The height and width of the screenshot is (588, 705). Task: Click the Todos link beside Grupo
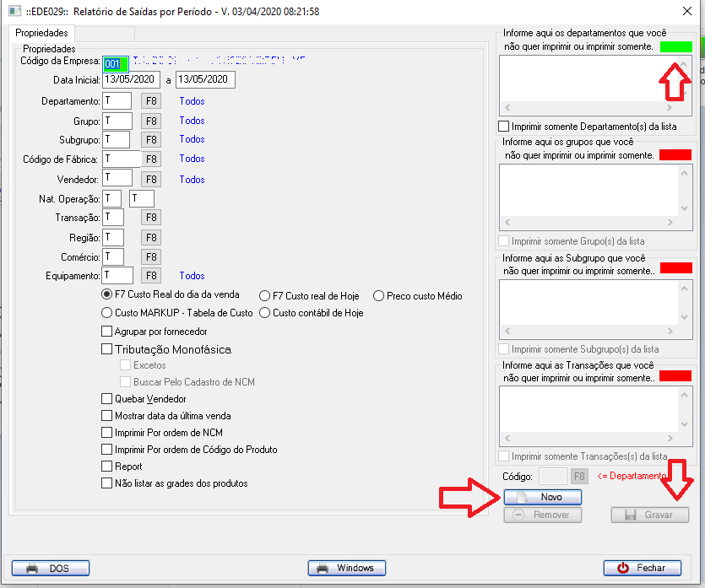[x=192, y=121]
